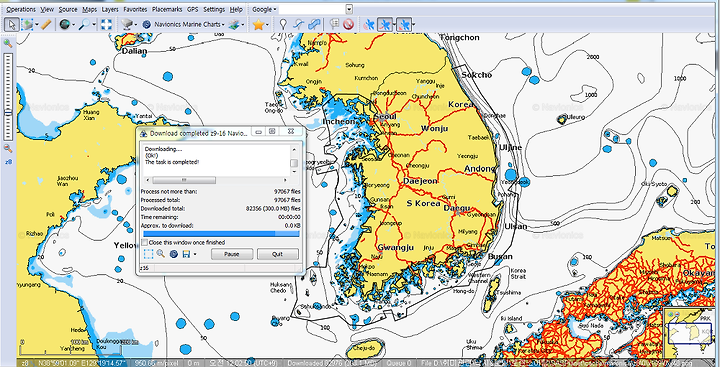Open the Placemarks menu
The height and width of the screenshot is (367, 720).
167,9
